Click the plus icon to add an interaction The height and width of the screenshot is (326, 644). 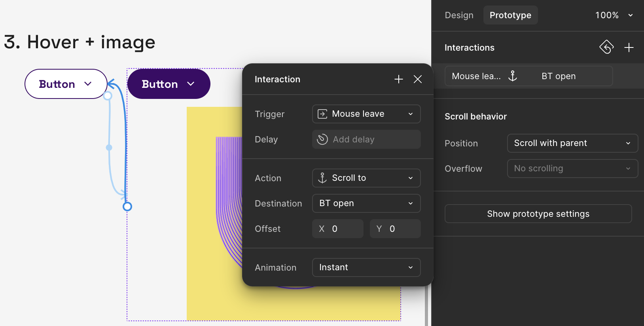click(629, 47)
